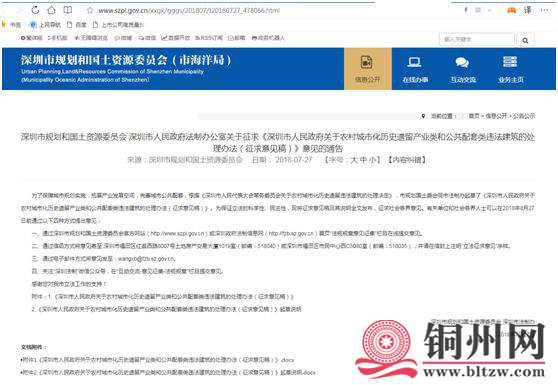Open the browser translate icon
The height and width of the screenshot is (385, 558).
pyautogui.click(x=527, y=10)
